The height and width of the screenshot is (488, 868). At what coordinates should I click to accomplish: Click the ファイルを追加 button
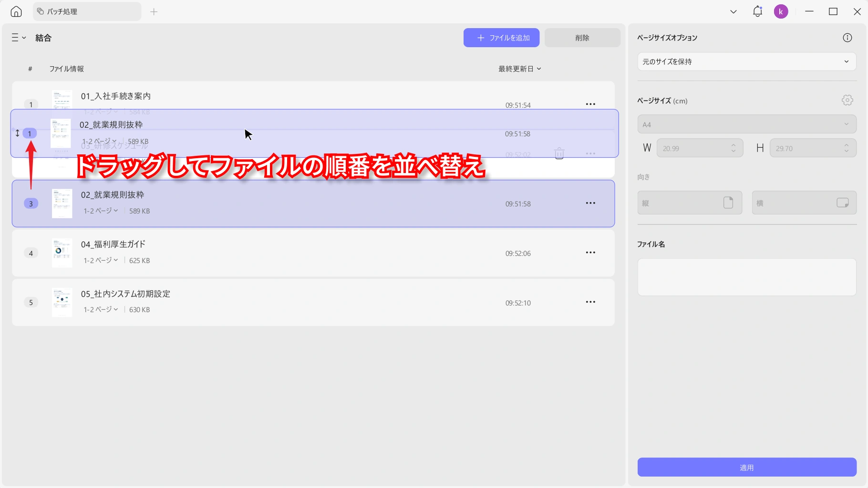click(x=501, y=38)
